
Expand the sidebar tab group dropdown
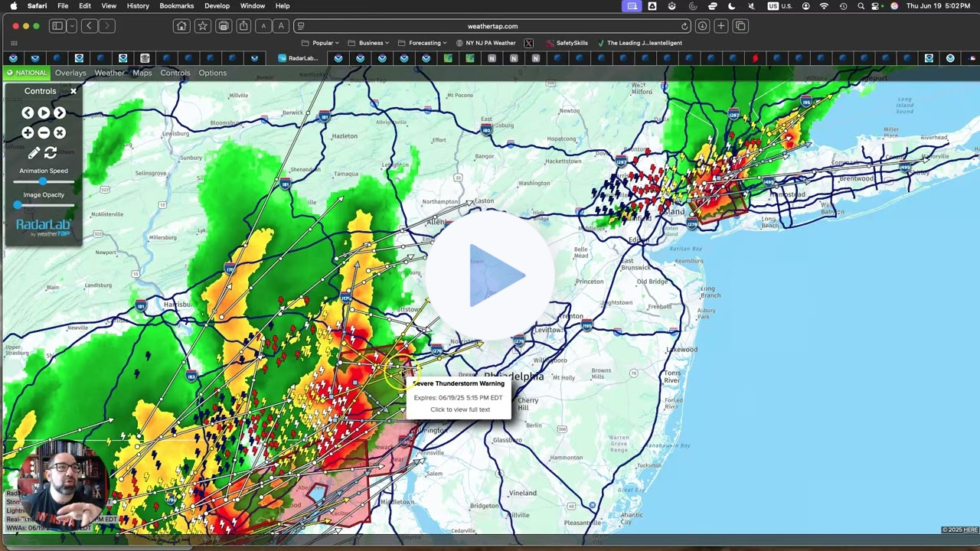pyautogui.click(x=71, y=26)
